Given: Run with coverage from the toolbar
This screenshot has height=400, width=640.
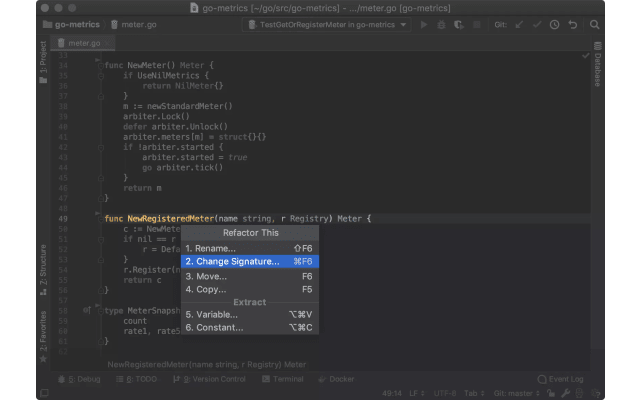Looking at the screenshot, I should point(459,25).
